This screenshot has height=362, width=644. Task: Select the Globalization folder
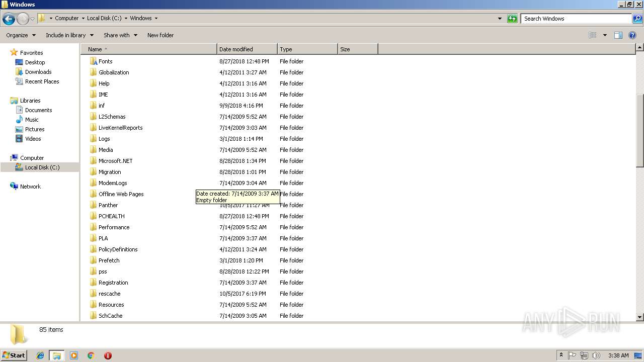click(114, 72)
